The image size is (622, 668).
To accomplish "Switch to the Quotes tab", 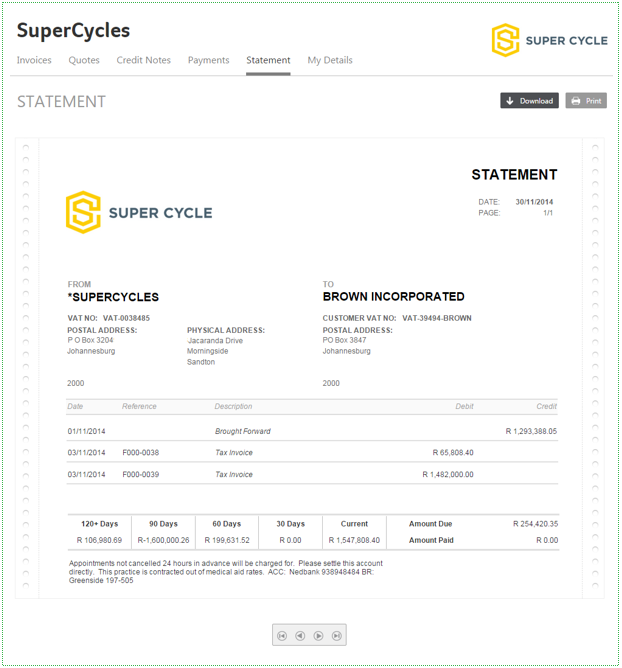I will 84,60.
